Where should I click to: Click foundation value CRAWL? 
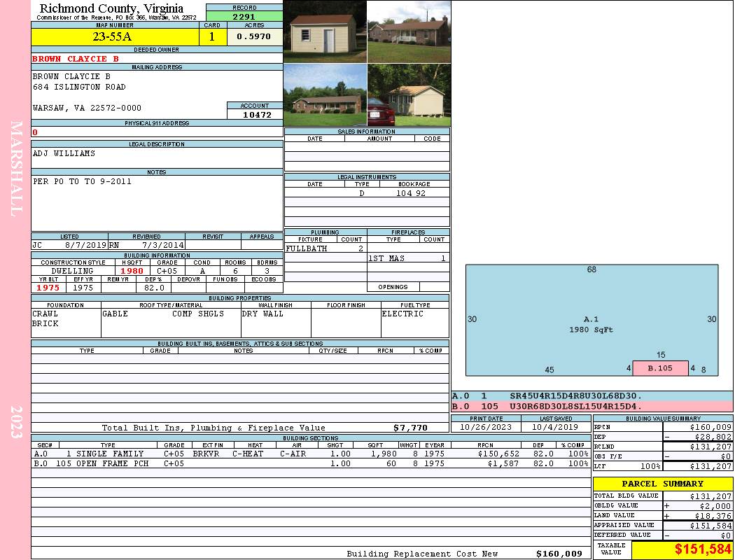[45, 314]
